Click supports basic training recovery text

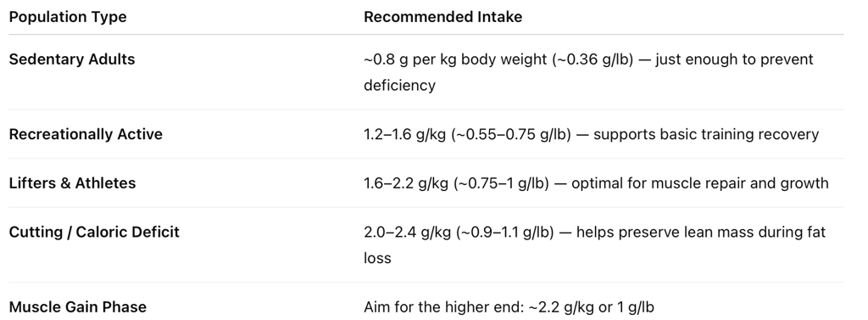tap(706, 134)
